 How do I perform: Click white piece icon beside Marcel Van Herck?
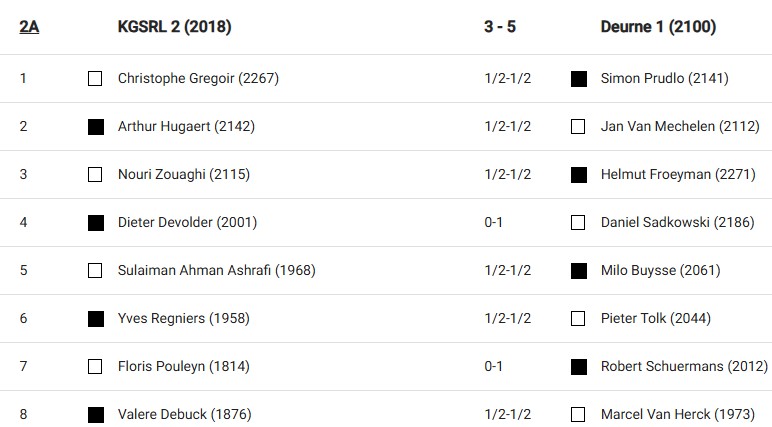[578, 414]
